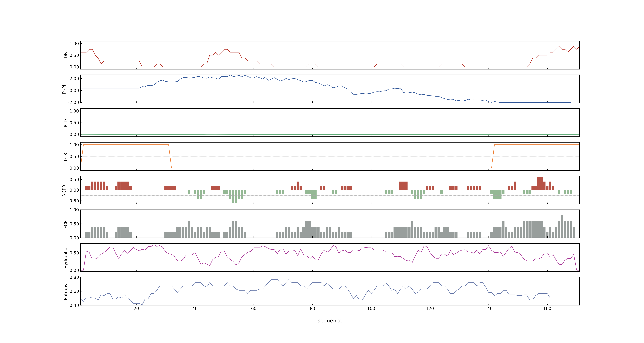Image resolution: width=644 pixels, height=343 pixels.
Task: Click the Entropy y-axis label
Action: [66, 291]
